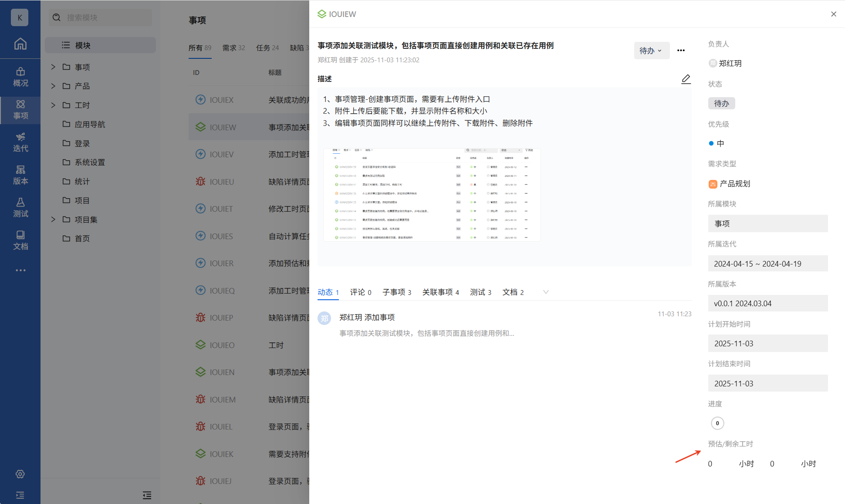Click the edit description pencil icon
Image resolution: width=845 pixels, height=504 pixels.
(686, 79)
